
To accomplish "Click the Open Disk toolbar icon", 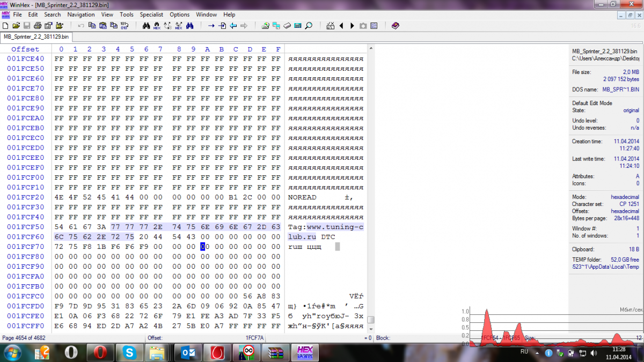I will [x=265, y=25].
